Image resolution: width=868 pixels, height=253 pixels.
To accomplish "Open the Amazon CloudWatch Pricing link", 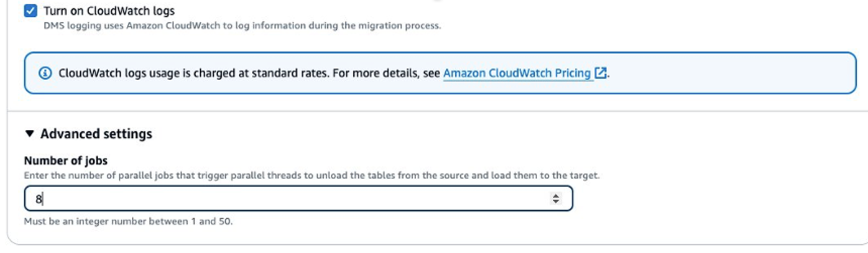I will pos(517,73).
